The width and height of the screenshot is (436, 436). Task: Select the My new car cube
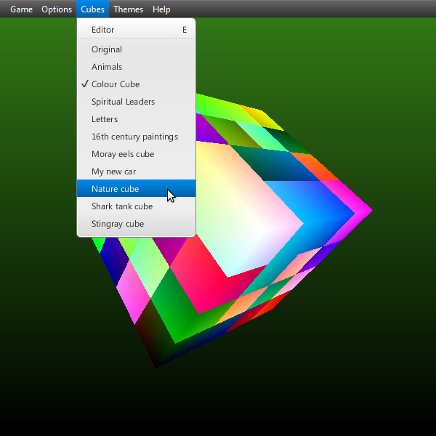click(x=136, y=171)
